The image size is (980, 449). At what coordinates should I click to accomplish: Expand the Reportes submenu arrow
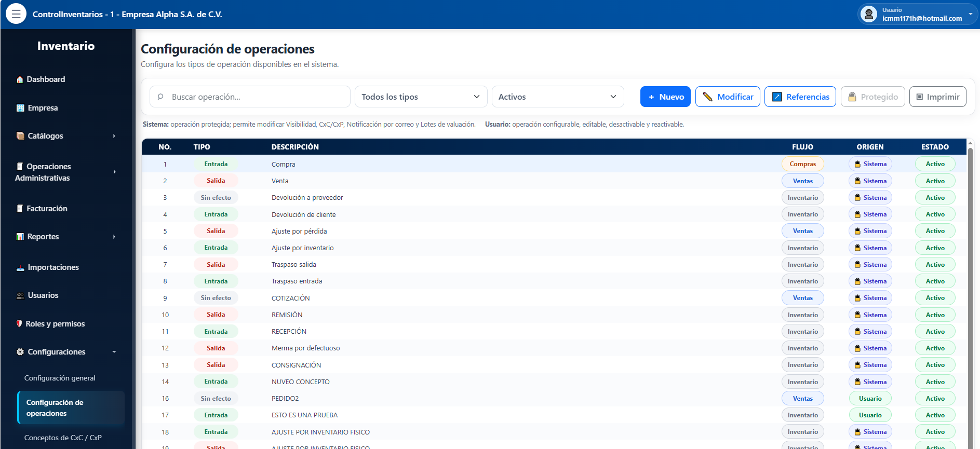(x=114, y=237)
